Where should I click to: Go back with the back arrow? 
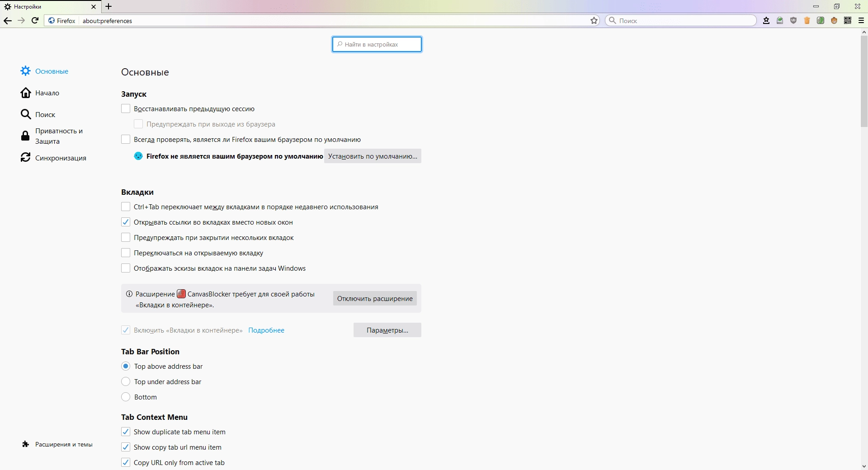pos(7,20)
